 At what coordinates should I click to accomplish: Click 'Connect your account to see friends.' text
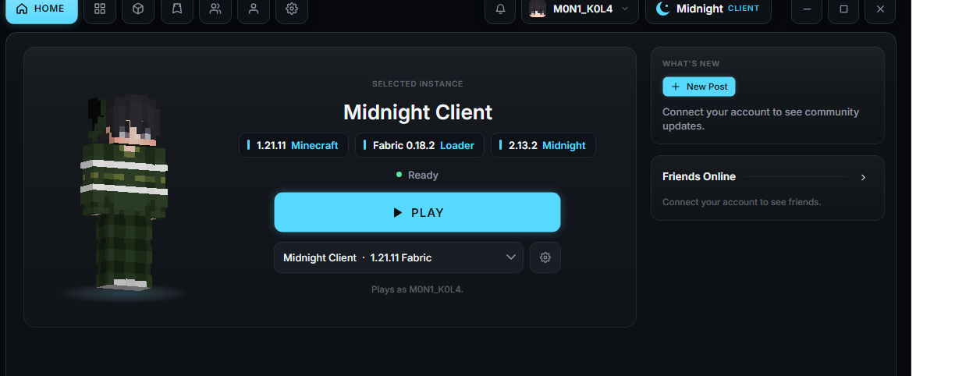coord(742,202)
